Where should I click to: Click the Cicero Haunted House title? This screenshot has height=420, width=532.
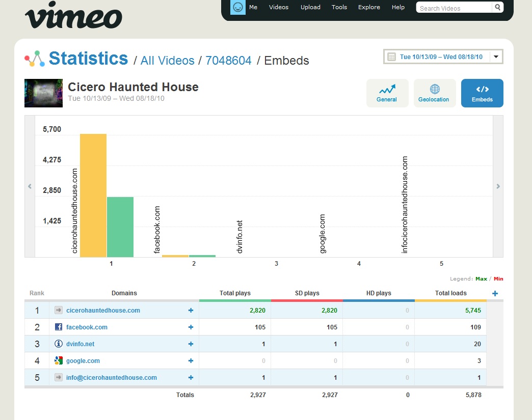pyautogui.click(x=133, y=87)
